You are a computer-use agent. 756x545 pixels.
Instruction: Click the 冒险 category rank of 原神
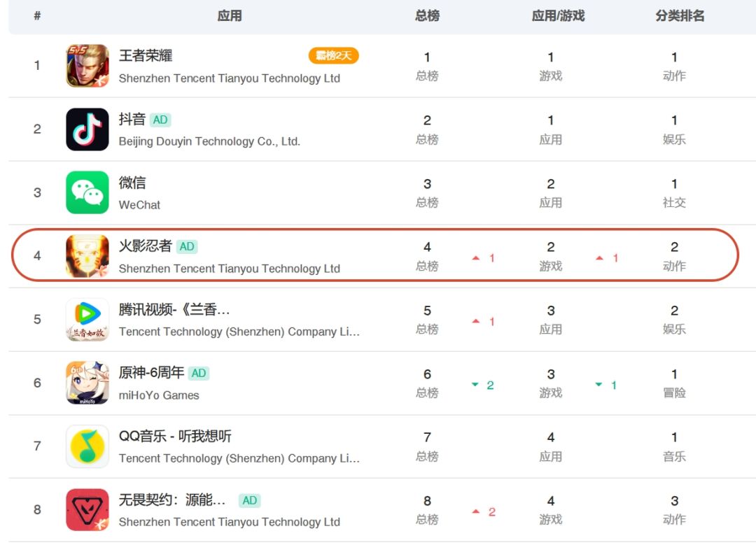pyautogui.click(x=674, y=384)
